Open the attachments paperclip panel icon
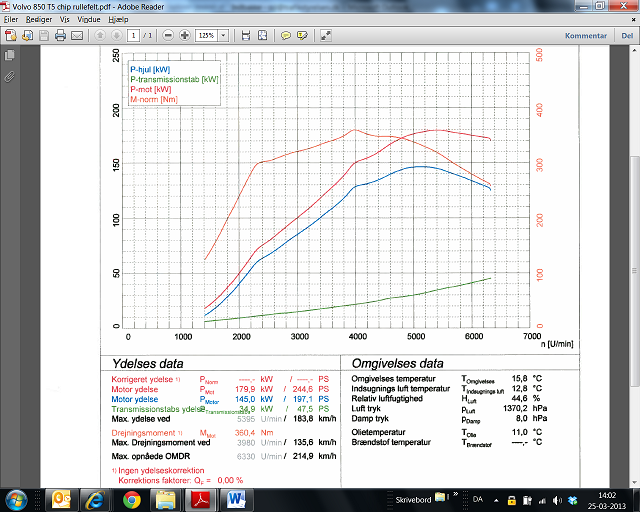640x512 pixels. click(10, 76)
